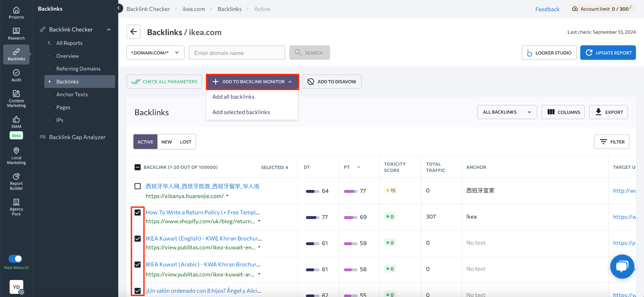
Task: Click PT column sort arrow
Action: pyautogui.click(x=358, y=167)
